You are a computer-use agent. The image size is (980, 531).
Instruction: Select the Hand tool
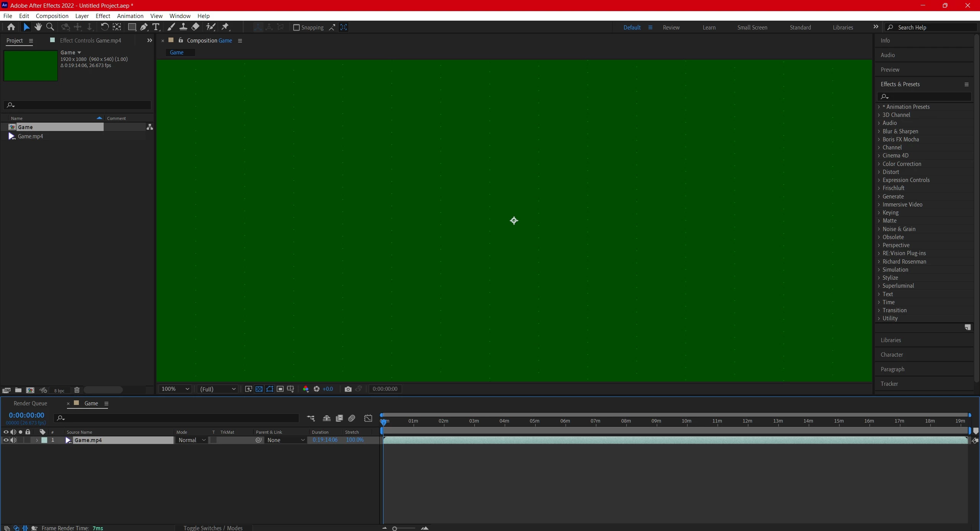[x=38, y=27]
